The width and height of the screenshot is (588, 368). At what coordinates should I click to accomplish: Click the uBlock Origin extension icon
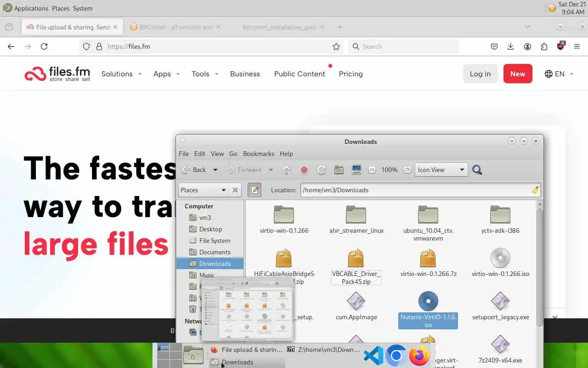[x=560, y=46]
